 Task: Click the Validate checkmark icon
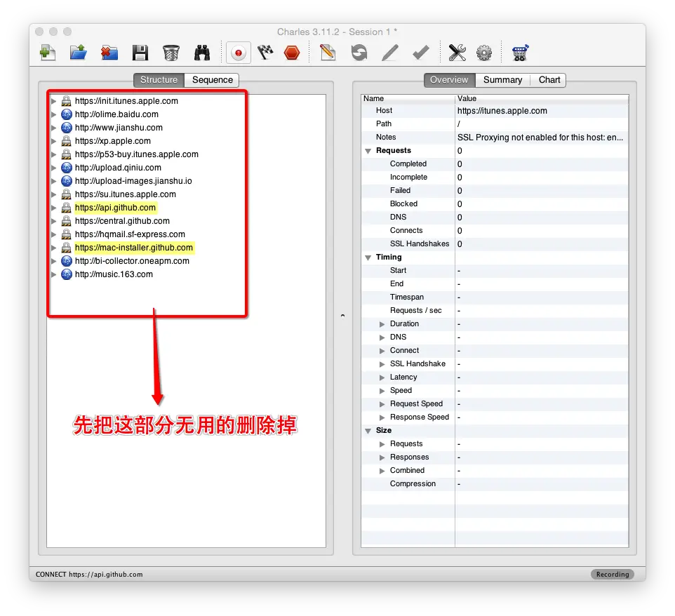420,53
